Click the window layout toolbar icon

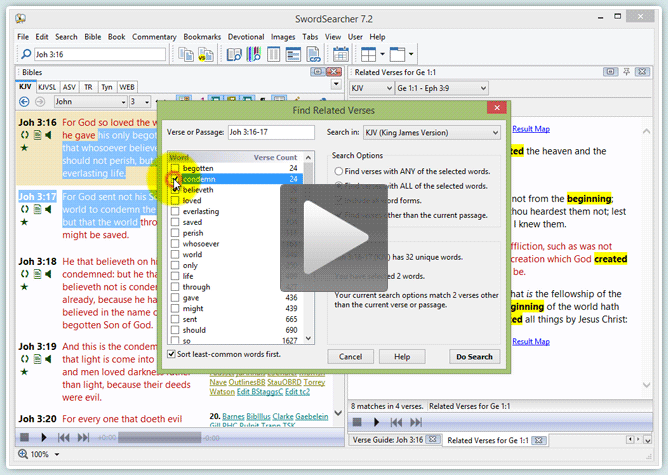point(397,54)
